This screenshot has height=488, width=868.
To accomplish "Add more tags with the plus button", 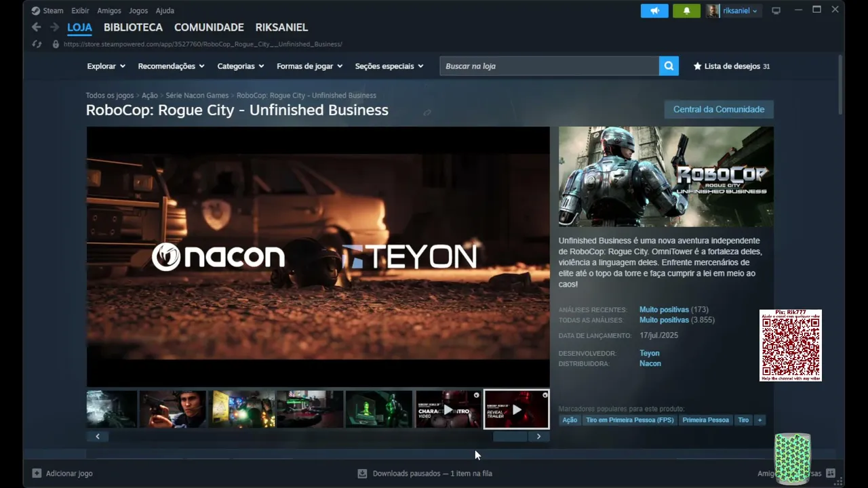I will (759, 420).
